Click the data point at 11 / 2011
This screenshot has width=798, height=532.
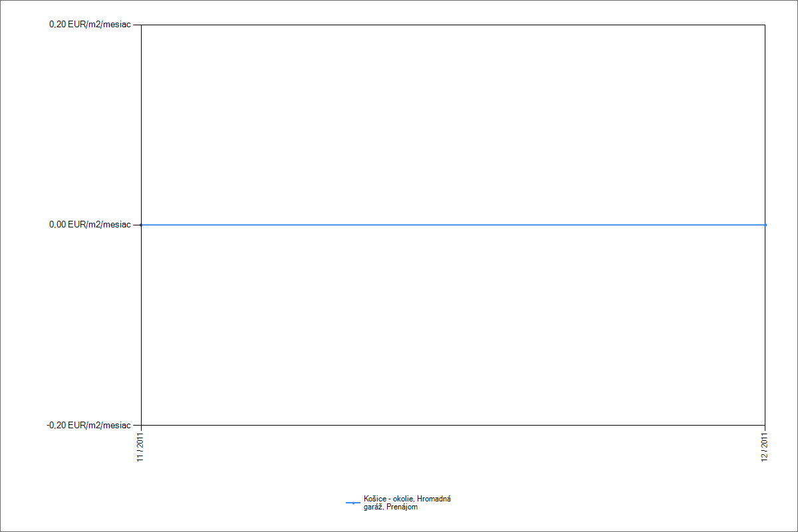[x=141, y=225]
